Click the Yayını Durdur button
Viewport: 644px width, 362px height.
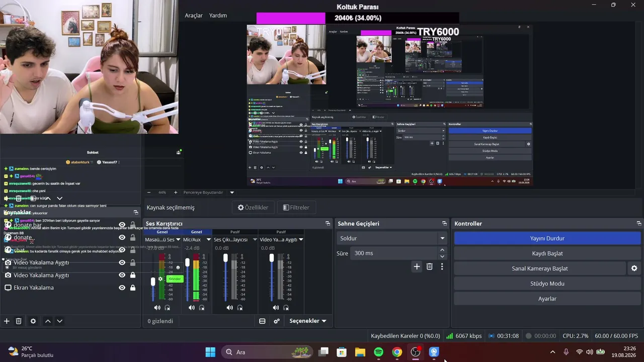(x=547, y=238)
